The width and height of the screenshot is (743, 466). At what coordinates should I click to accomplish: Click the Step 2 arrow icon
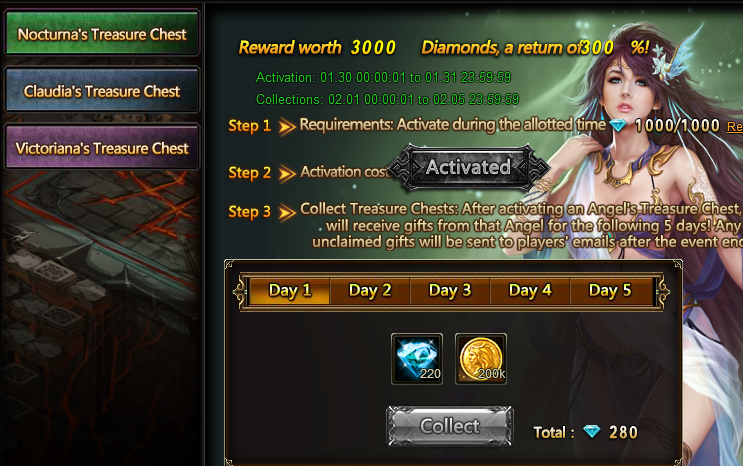pyautogui.click(x=287, y=174)
